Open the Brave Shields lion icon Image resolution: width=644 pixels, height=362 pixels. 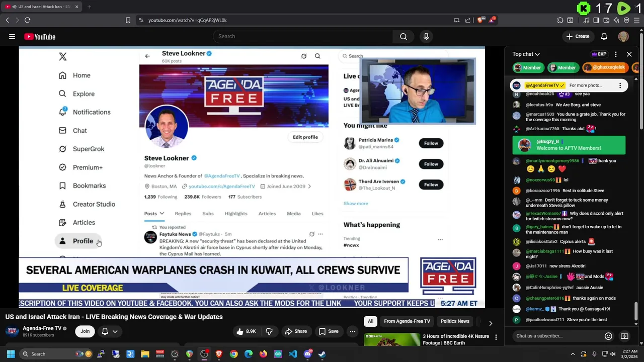tap(481, 20)
